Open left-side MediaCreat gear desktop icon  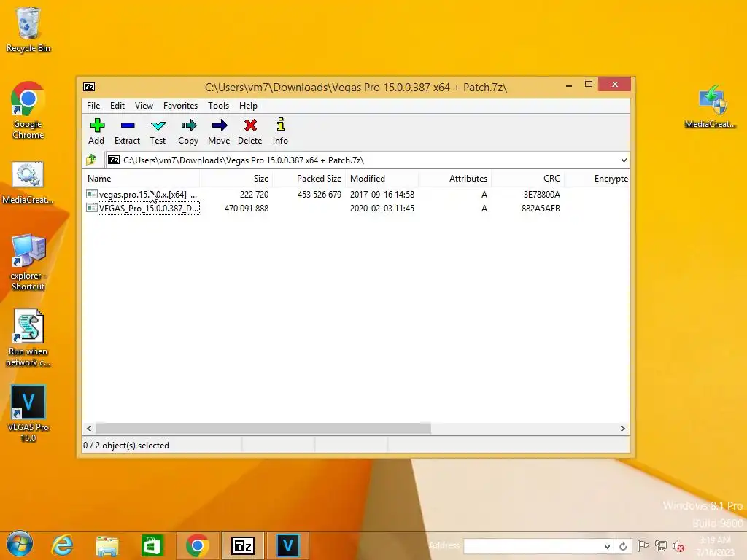(28, 183)
